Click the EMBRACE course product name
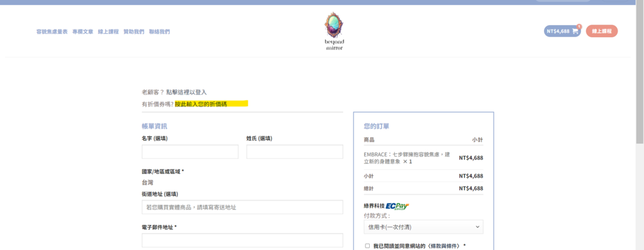 (407, 158)
